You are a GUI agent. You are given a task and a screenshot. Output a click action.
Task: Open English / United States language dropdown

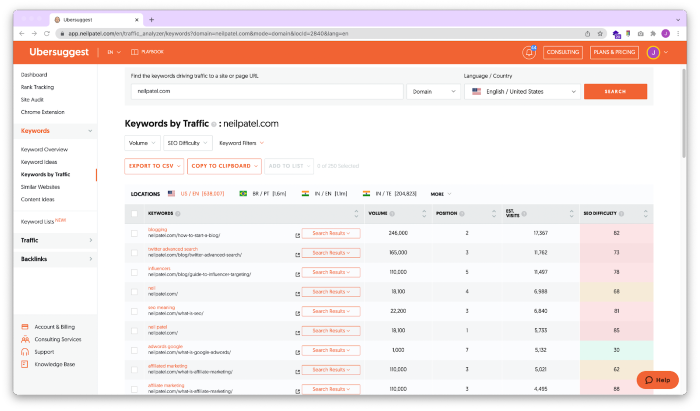(522, 91)
